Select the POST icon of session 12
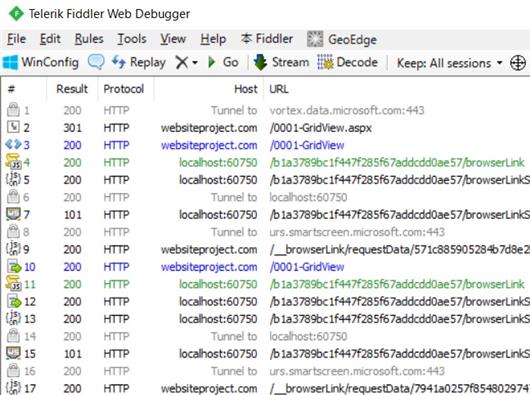The image size is (530, 395). pos(14,301)
